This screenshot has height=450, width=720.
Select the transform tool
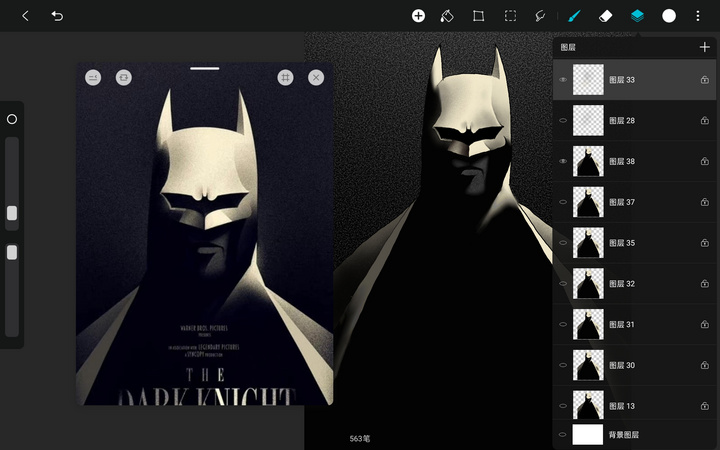pyautogui.click(x=478, y=16)
